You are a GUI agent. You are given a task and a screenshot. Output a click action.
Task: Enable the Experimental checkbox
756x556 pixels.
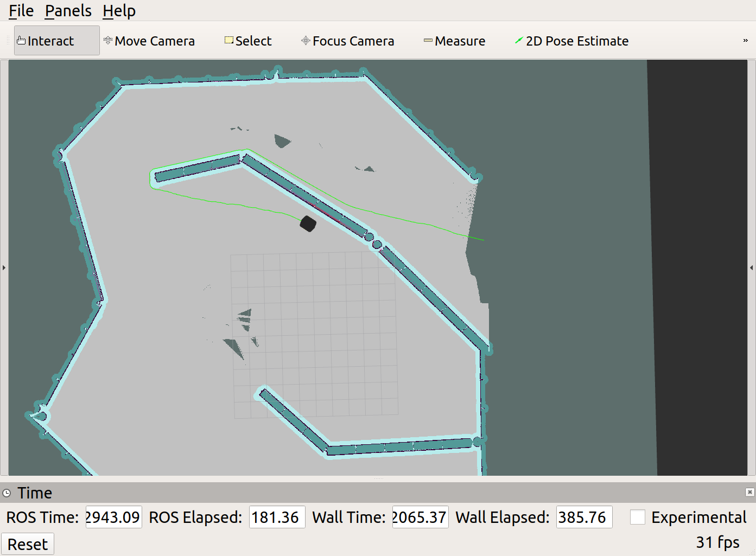638,517
